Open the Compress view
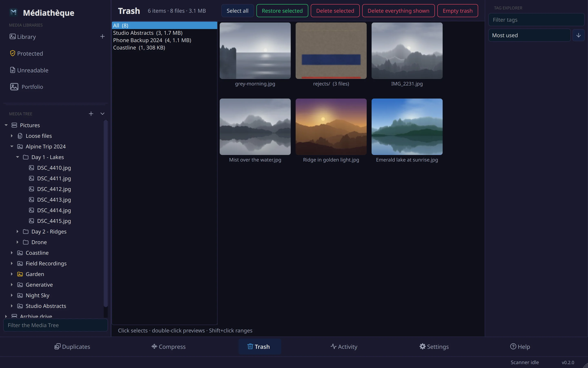This screenshot has width=588, height=368. (x=168, y=347)
